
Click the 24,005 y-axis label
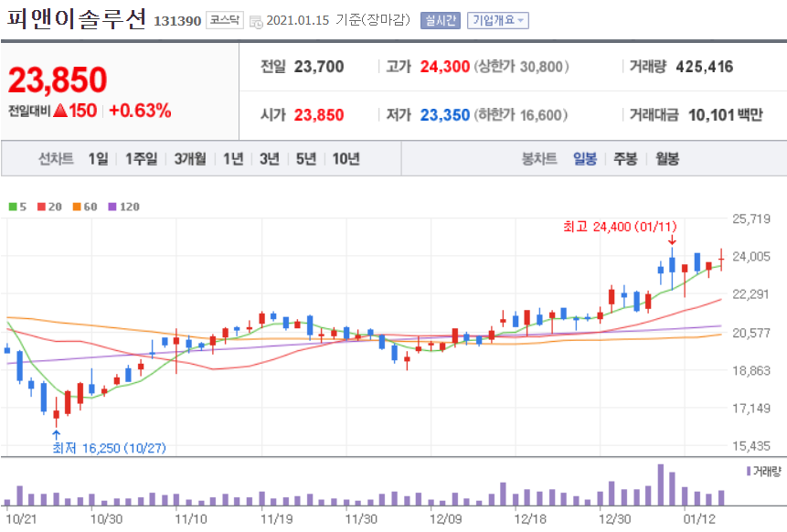tap(750, 257)
